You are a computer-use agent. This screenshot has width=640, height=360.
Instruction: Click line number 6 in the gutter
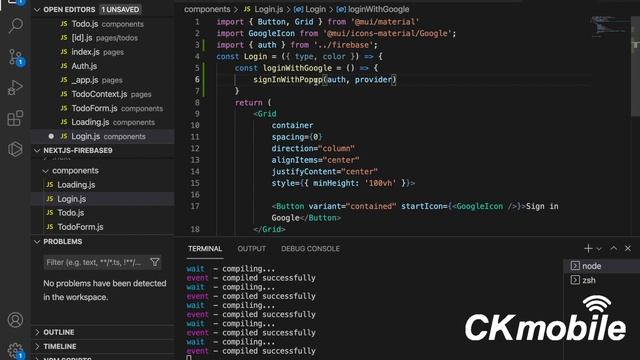(x=197, y=80)
